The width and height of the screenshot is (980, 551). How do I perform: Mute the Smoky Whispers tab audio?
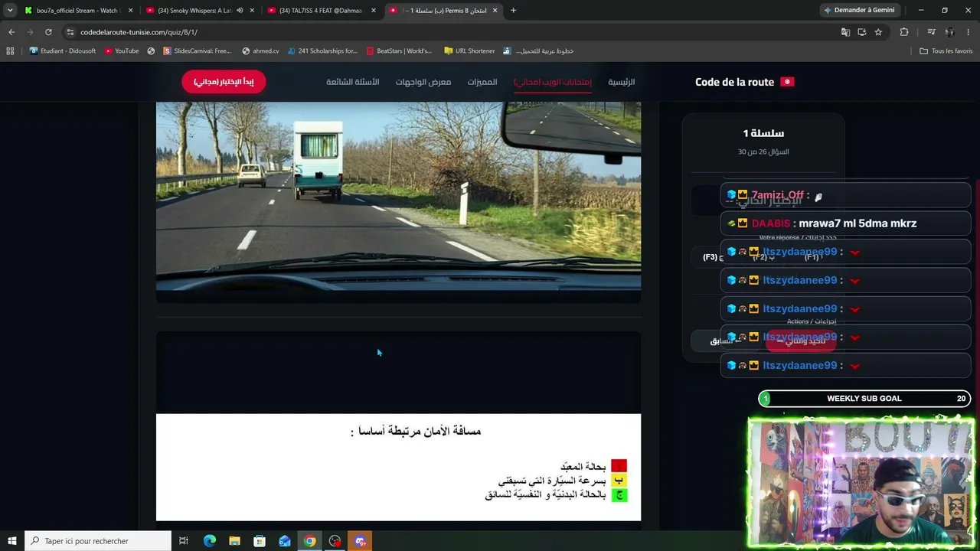[240, 11]
